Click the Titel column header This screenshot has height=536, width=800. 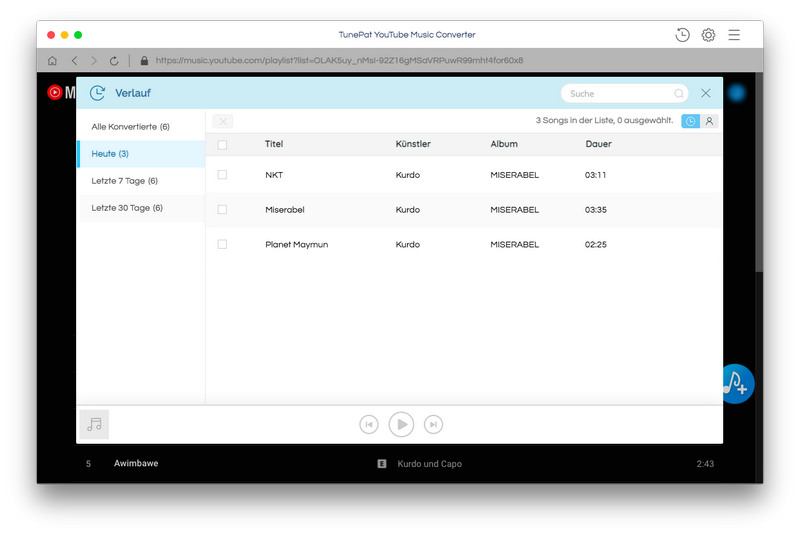click(x=274, y=144)
